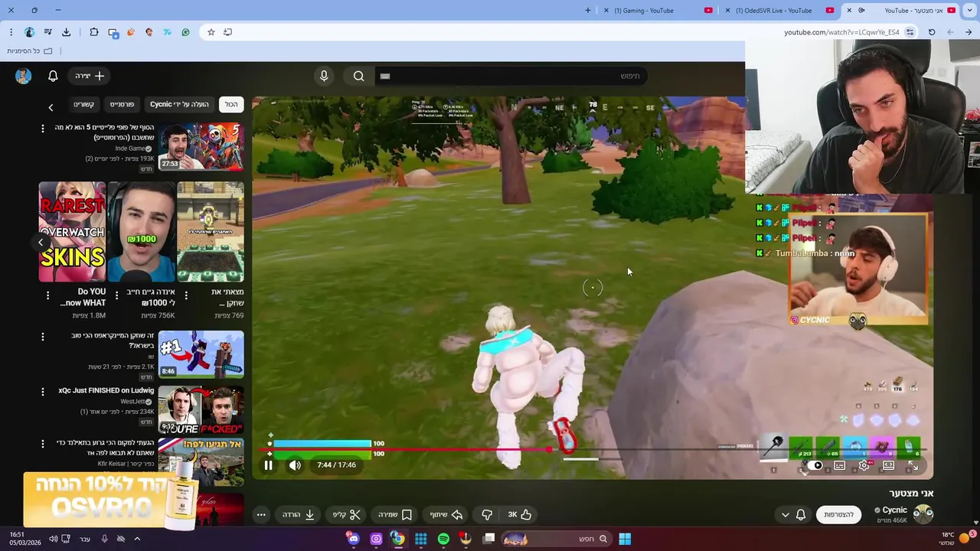The image size is (980, 551).
Task: Click the Windows Start button
Action: (625, 539)
